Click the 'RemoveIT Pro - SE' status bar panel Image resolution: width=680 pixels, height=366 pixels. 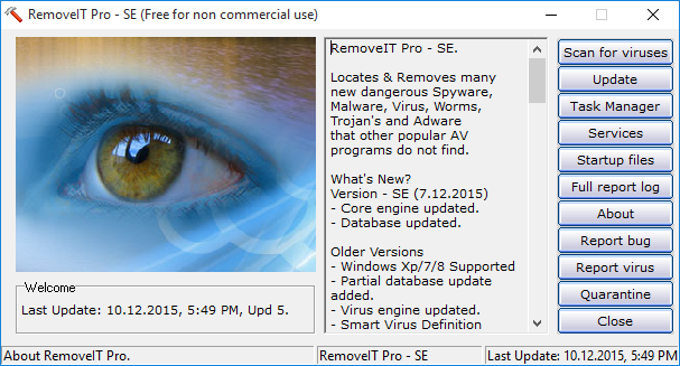(399, 356)
